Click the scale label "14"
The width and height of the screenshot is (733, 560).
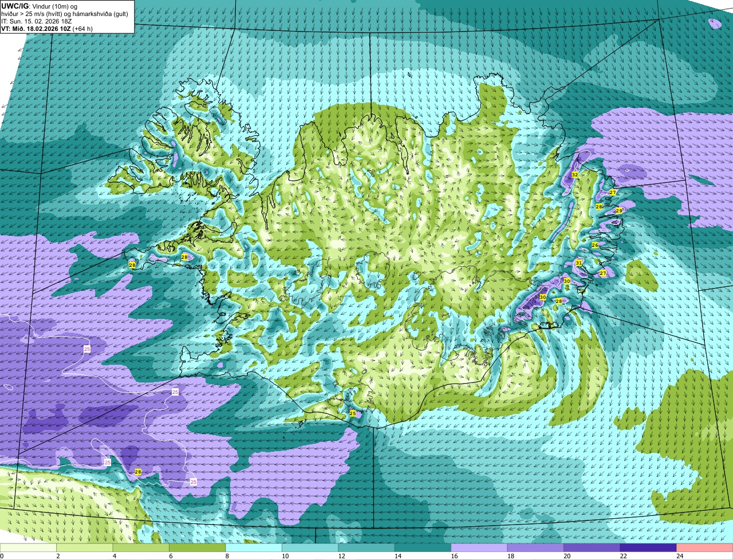398,556
